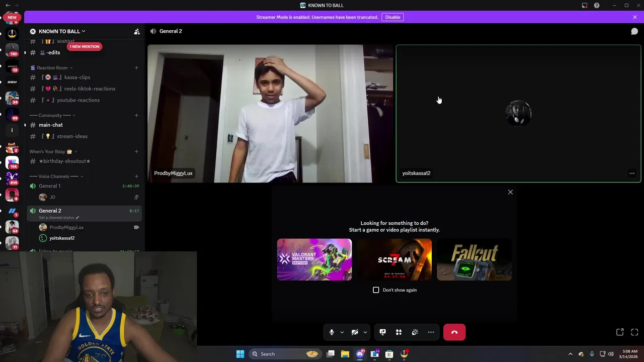Launch the Valorant Masters activity card

[314, 259]
